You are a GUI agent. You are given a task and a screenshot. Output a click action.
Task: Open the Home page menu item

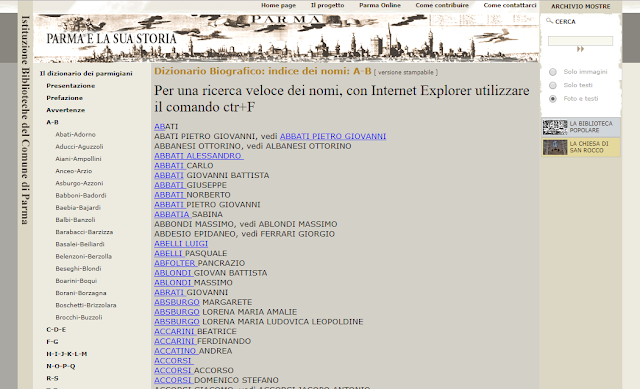(278, 5)
